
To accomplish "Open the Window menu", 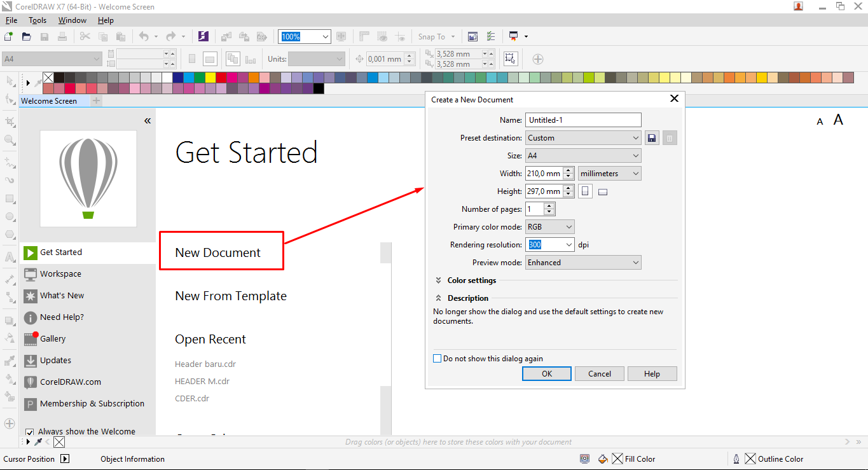I will click(72, 20).
